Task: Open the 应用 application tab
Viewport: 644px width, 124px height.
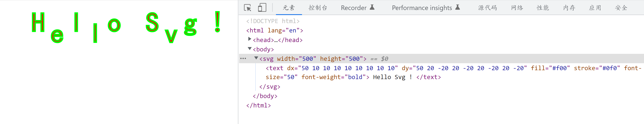Action: coord(595,8)
